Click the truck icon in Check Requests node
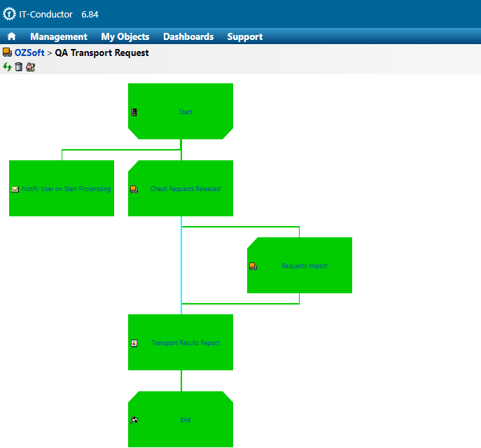481x448 pixels. [134, 189]
